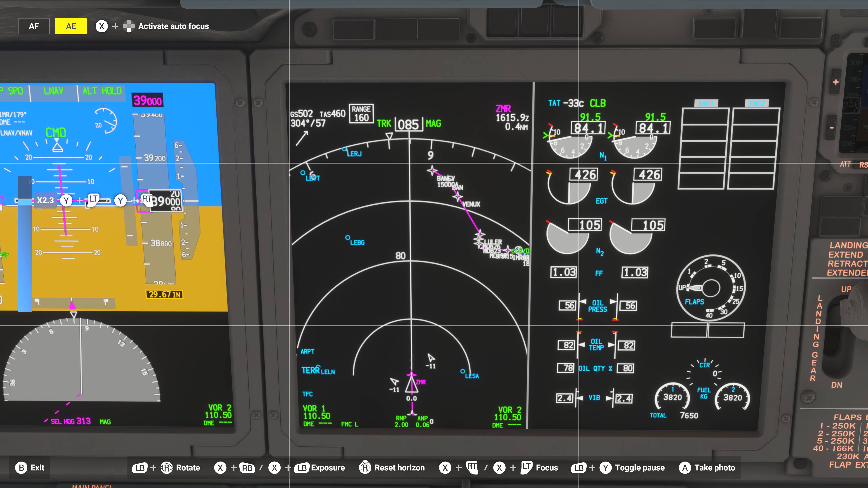Click the D-pad auto focus icon
The image size is (868, 488).
point(129,26)
